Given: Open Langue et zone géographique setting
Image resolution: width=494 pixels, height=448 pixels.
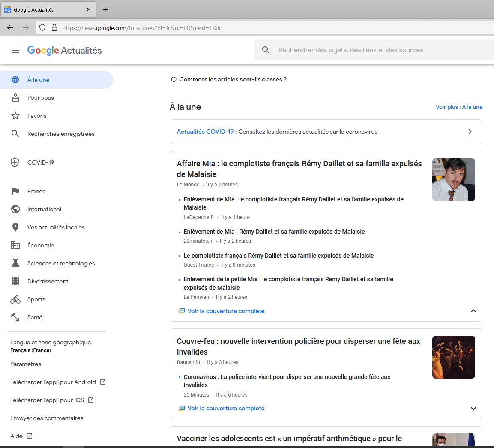Looking at the screenshot, I should click(x=51, y=346).
